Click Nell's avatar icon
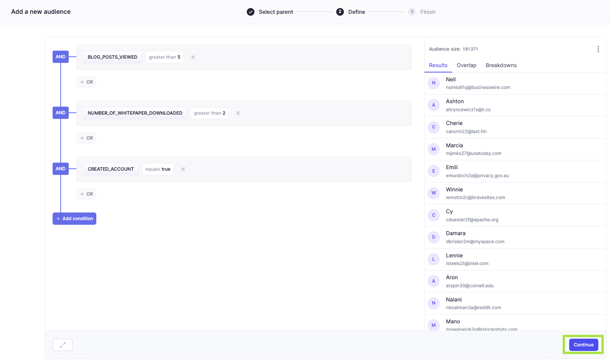Image resolution: width=611 pixels, height=364 pixels. [434, 83]
